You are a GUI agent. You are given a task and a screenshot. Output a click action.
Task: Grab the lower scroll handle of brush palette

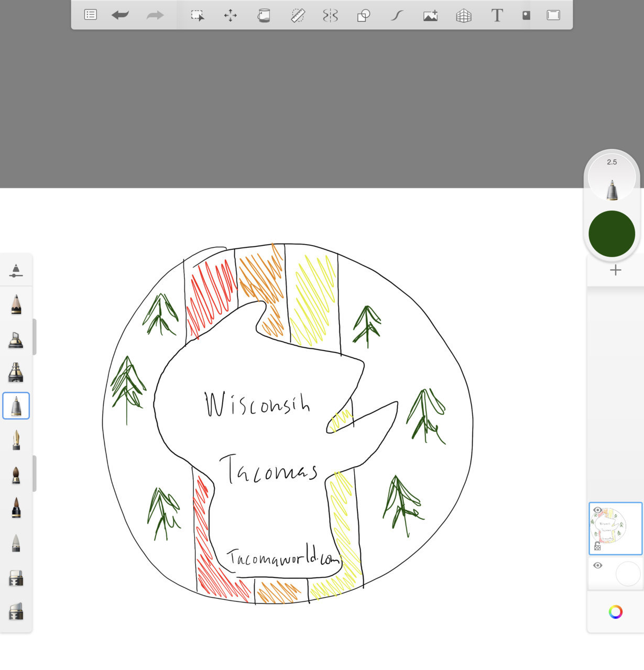click(35, 474)
